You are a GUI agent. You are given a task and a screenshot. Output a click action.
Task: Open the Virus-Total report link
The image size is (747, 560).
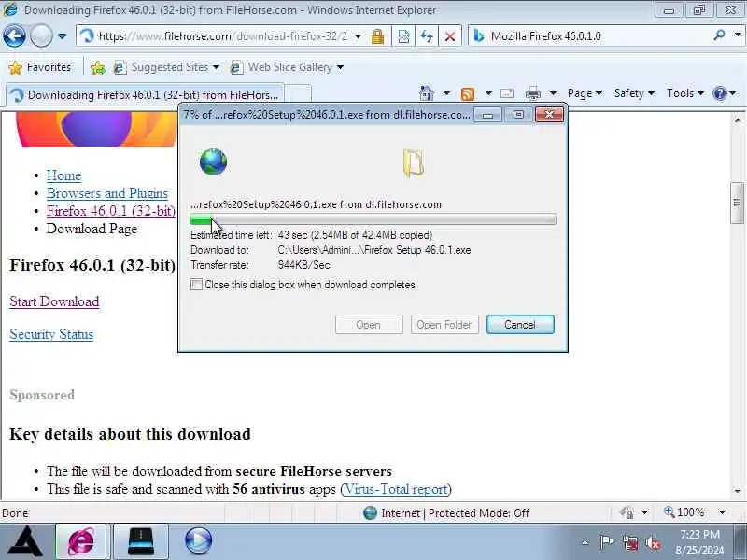[396, 489]
